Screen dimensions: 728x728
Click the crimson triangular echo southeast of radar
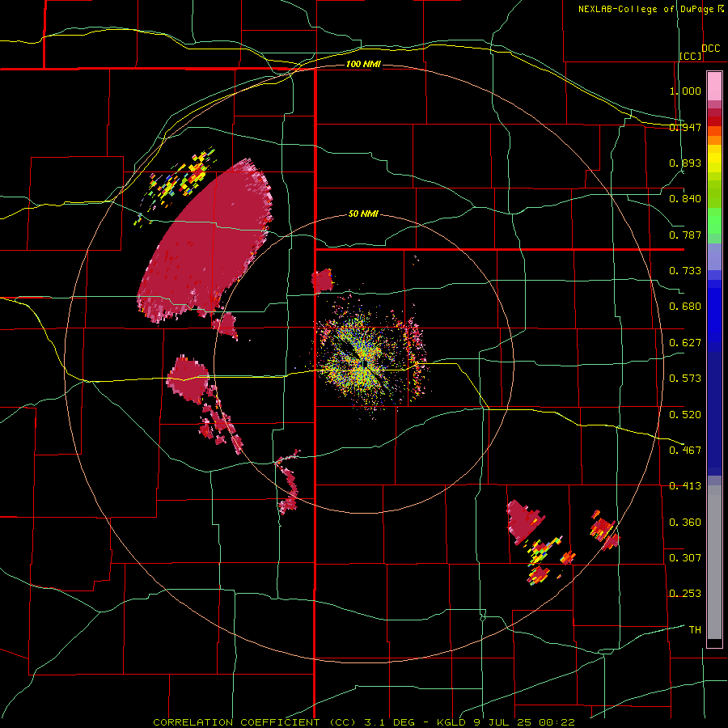tap(523, 521)
